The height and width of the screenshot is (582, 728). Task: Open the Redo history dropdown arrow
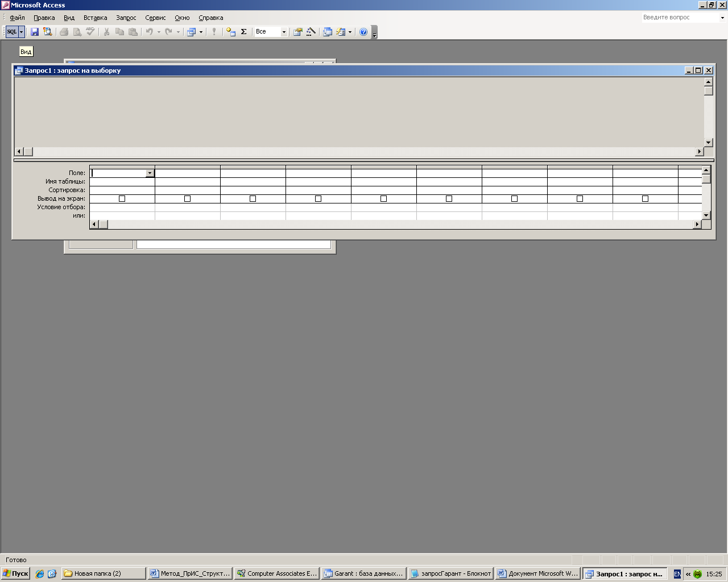[178, 32]
